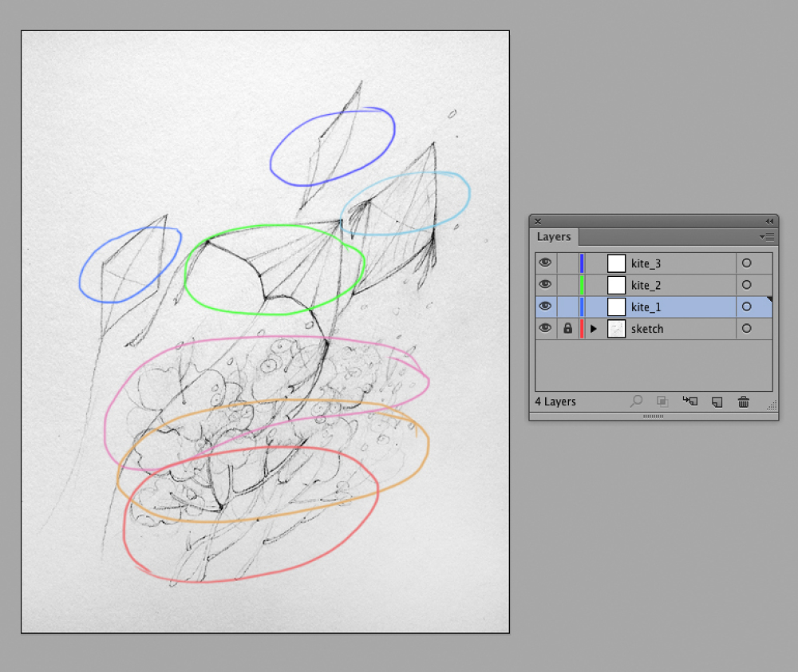Select the sketch layer name
798x672 pixels.
[647, 330]
